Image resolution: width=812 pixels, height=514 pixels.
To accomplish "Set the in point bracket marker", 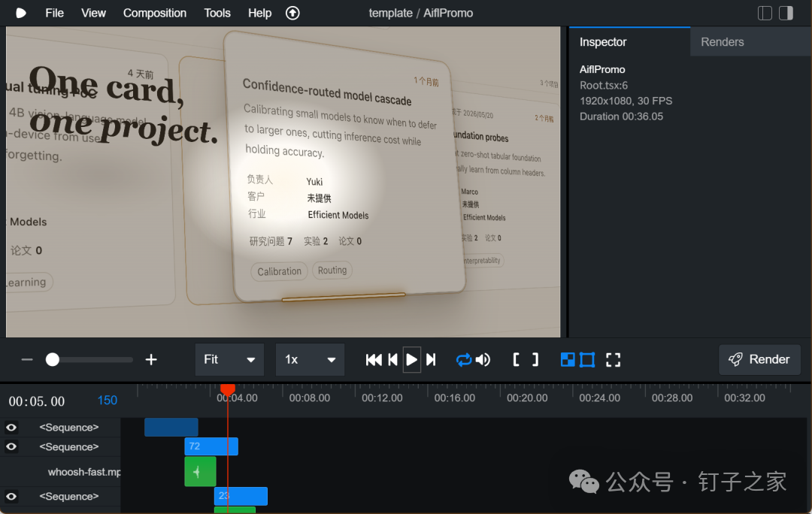I will pos(516,360).
